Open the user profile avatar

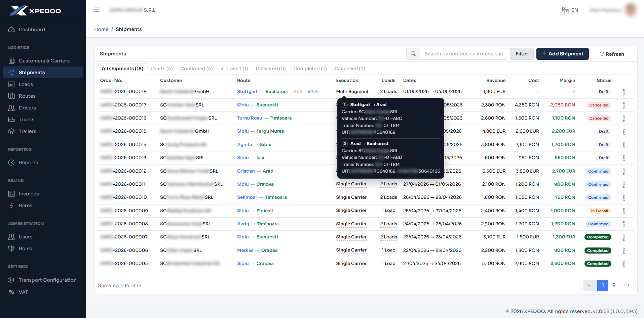point(631,10)
